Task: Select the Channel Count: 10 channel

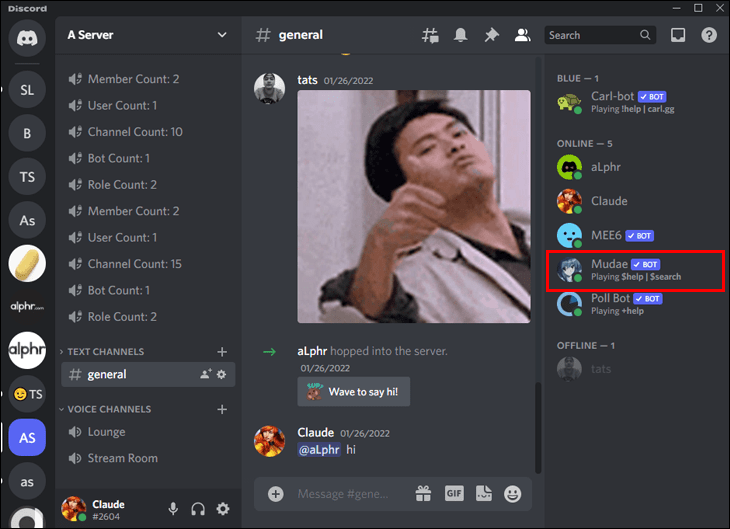Action: [x=148, y=132]
